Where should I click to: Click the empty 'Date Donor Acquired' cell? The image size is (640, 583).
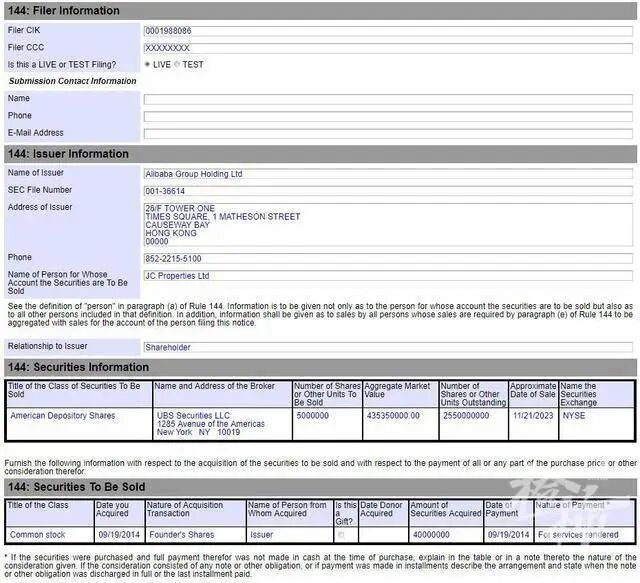tap(383, 535)
